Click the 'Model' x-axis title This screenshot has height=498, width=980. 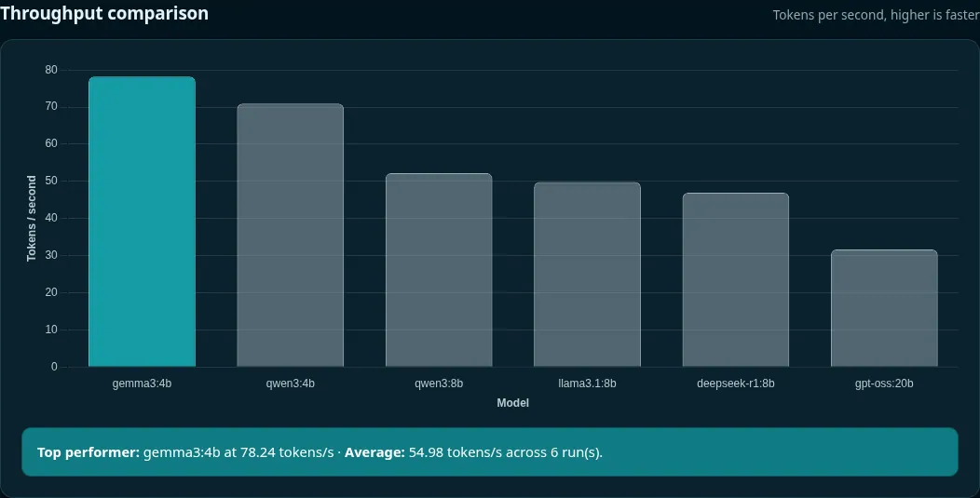point(512,403)
